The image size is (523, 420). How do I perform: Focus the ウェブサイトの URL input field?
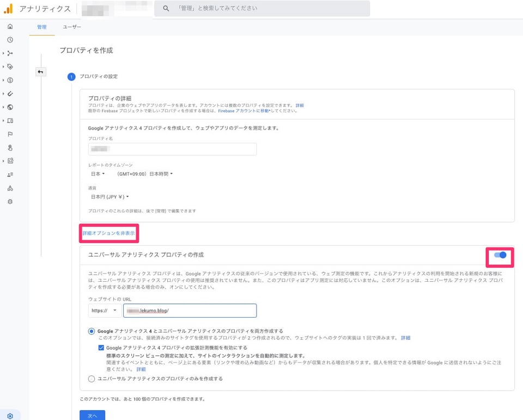[x=190, y=311]
